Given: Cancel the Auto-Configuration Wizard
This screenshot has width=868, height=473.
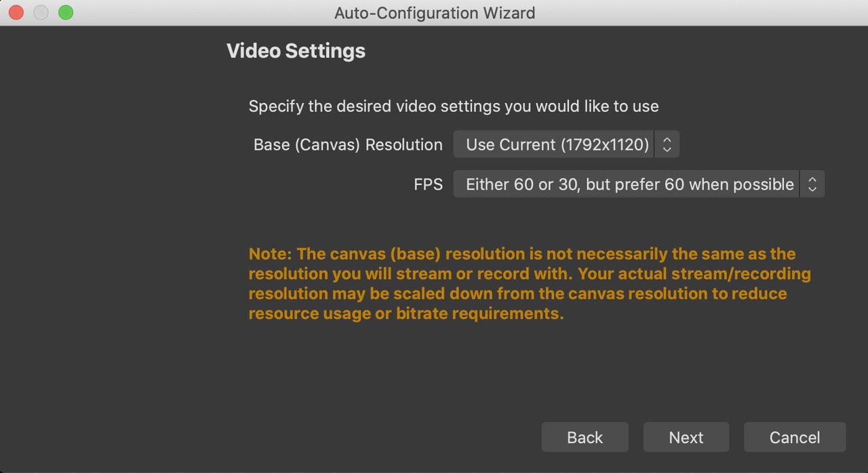Looking at the screenshot, I should point(794,438).
